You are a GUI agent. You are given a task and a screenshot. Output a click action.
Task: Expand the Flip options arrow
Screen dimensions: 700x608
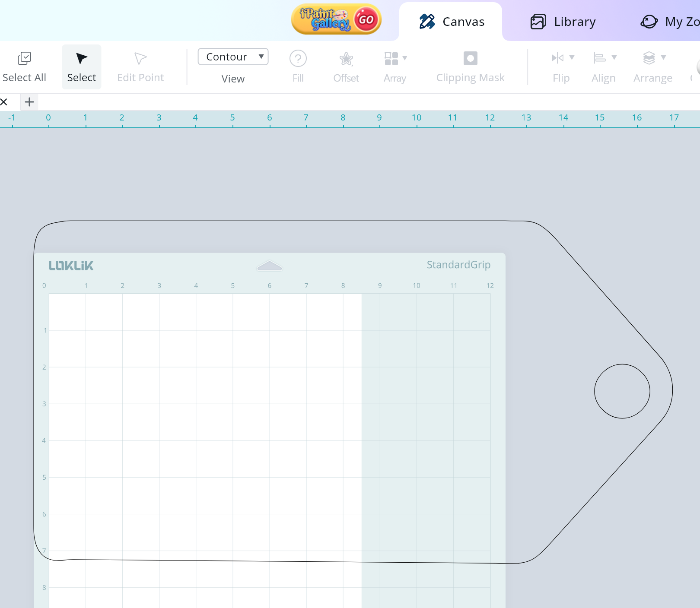pyautogui.click(x=572, y=57)
